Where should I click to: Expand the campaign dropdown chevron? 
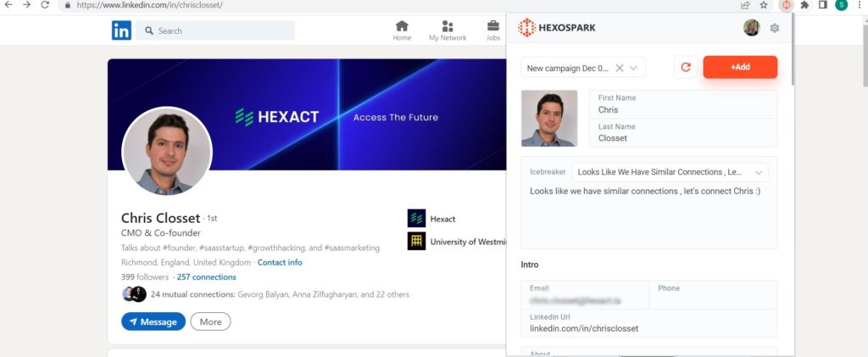tap(634, 68)
